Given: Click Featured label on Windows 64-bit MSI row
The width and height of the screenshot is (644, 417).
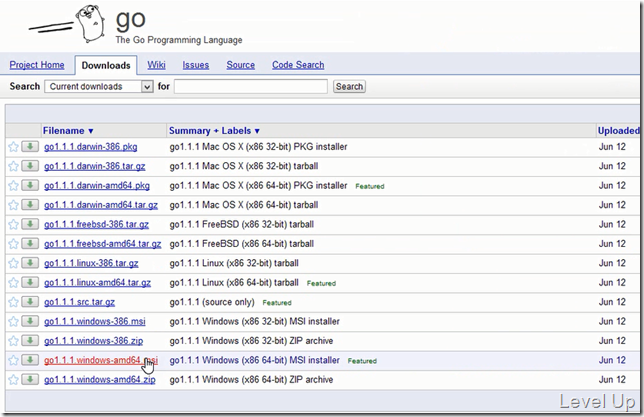Looking at the screenshot, I should 362,361.
